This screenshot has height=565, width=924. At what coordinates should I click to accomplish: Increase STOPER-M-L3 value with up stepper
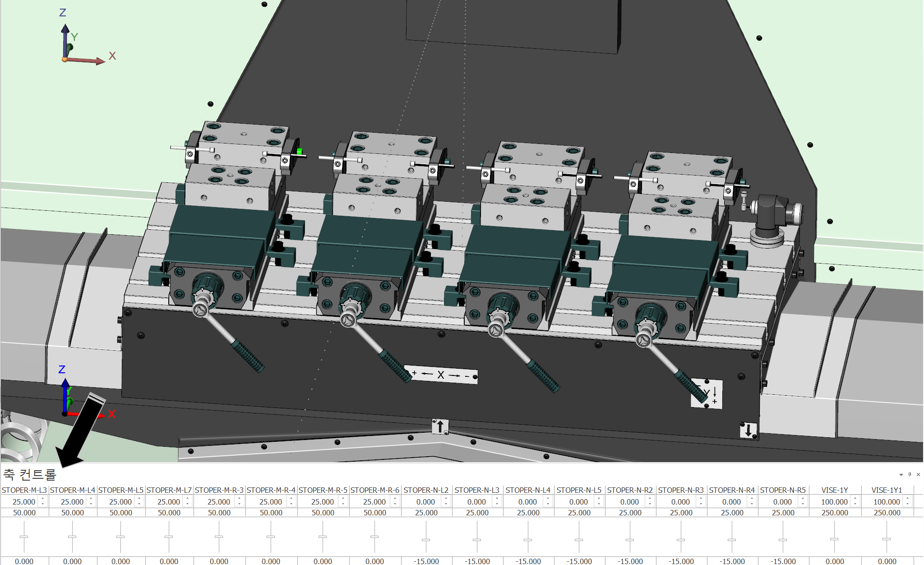pos(43,499)
